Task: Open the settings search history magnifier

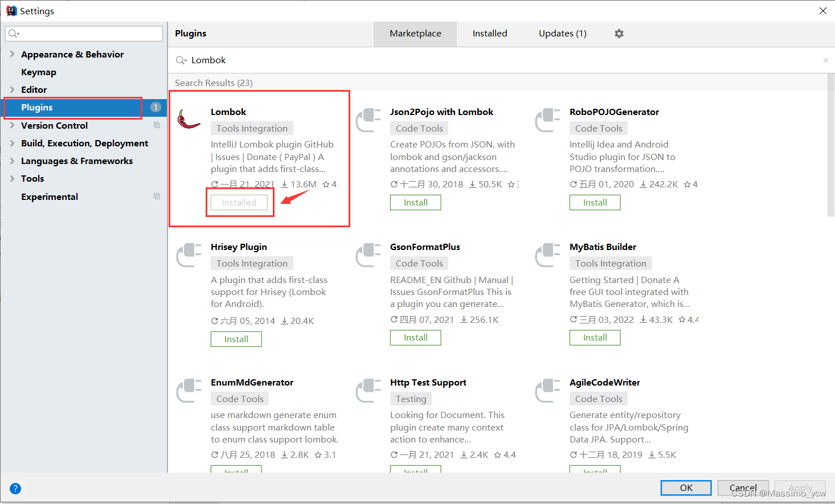Action: [x=14, y=34]
